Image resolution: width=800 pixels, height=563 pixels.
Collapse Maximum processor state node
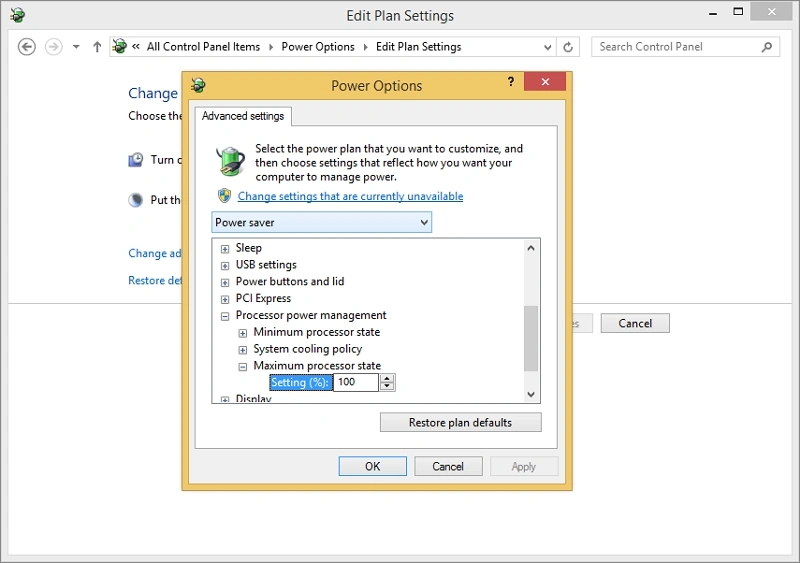[x=243, y=366]
